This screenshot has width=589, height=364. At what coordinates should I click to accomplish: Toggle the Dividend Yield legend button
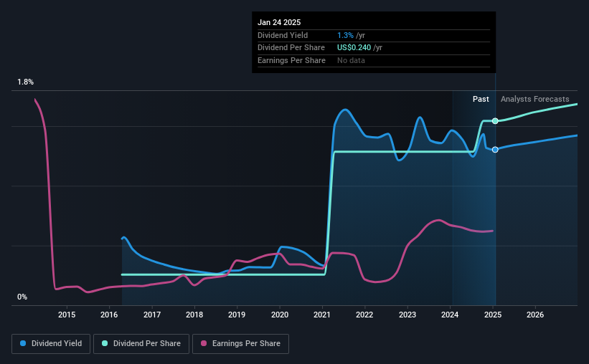51,344
